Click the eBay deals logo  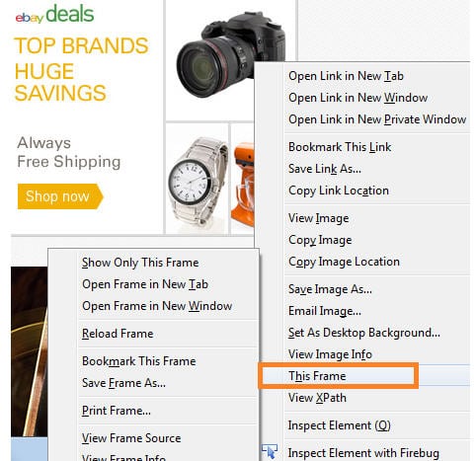(54, 14)
